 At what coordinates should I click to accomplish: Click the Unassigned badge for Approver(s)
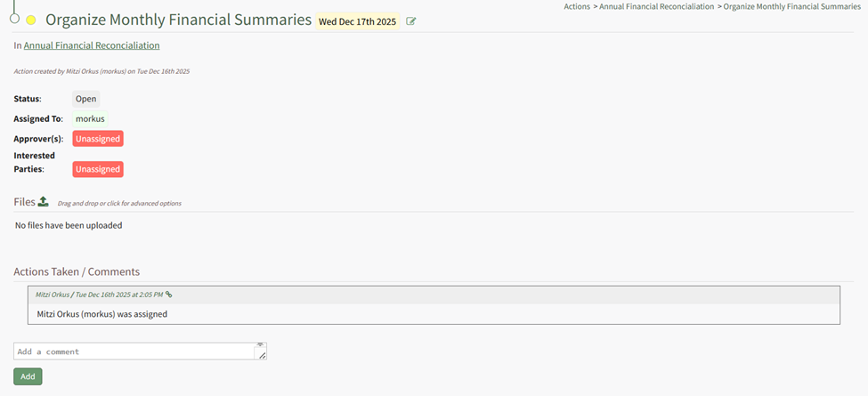tap(98, 139)
